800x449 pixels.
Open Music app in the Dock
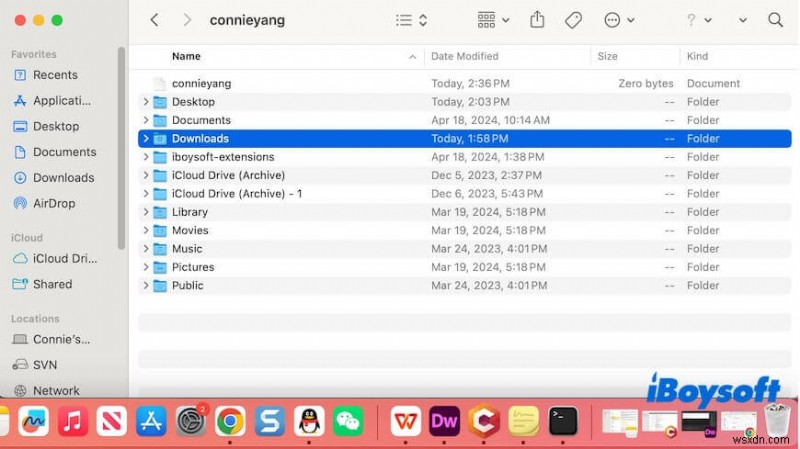point(72,421)
